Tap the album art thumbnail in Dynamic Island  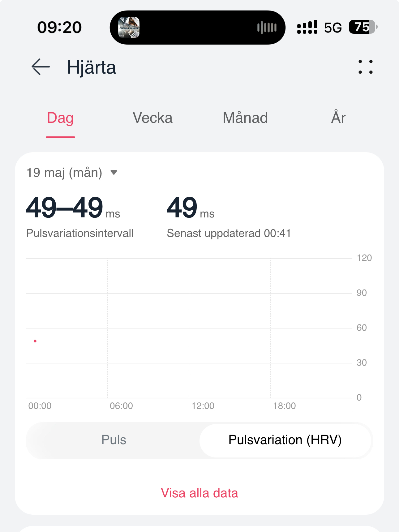tap(129, 28)
